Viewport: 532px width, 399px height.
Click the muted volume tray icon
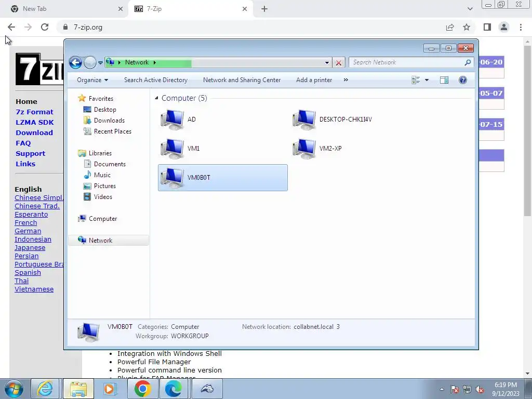[x=480, y=389]
